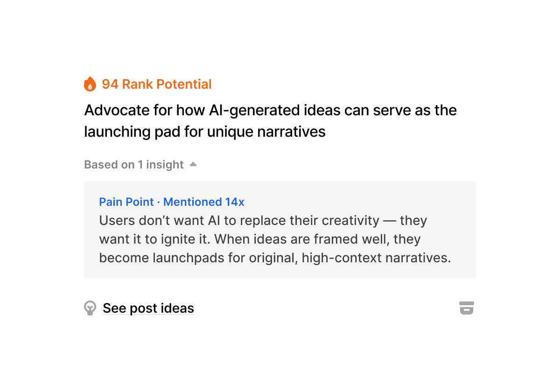Click 'launching pad for unique narratives' heading line
This screenshot has width=560, height=392.
204,132
